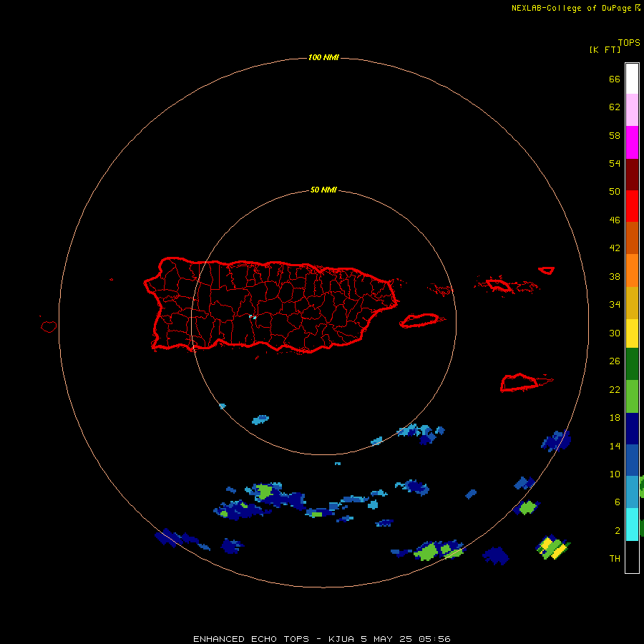Click the white swatch atop the tops scale
The height and width of the screenshot is (644, 644).
point(632,79)
